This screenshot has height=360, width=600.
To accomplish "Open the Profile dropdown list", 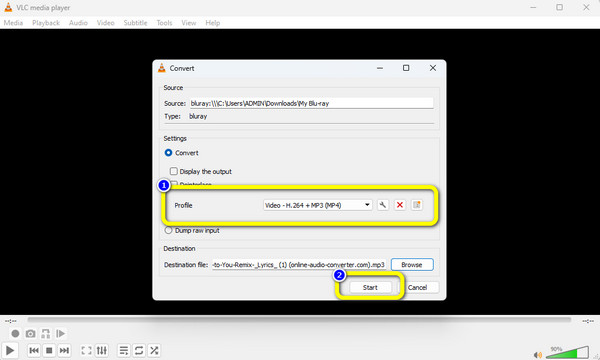I will pos(317,205).
